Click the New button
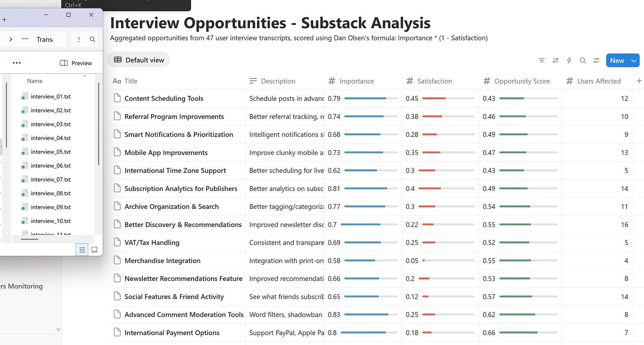 pos(617,60)
